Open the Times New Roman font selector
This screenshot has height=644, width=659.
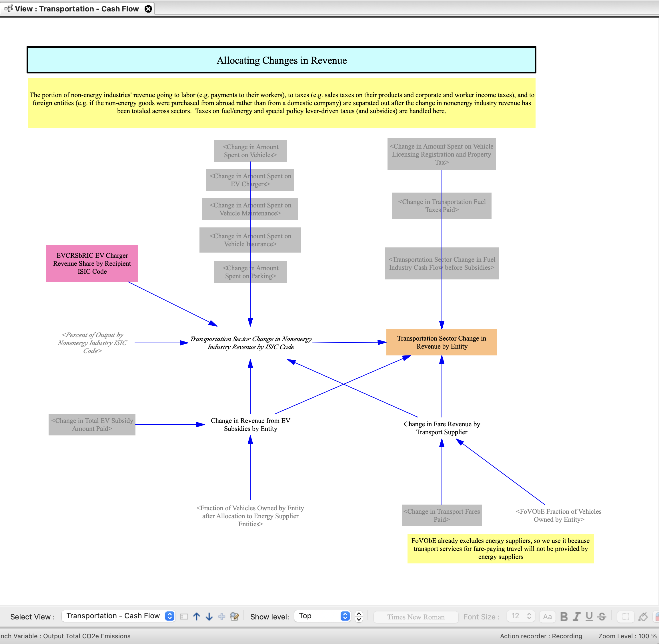point(416,617)
